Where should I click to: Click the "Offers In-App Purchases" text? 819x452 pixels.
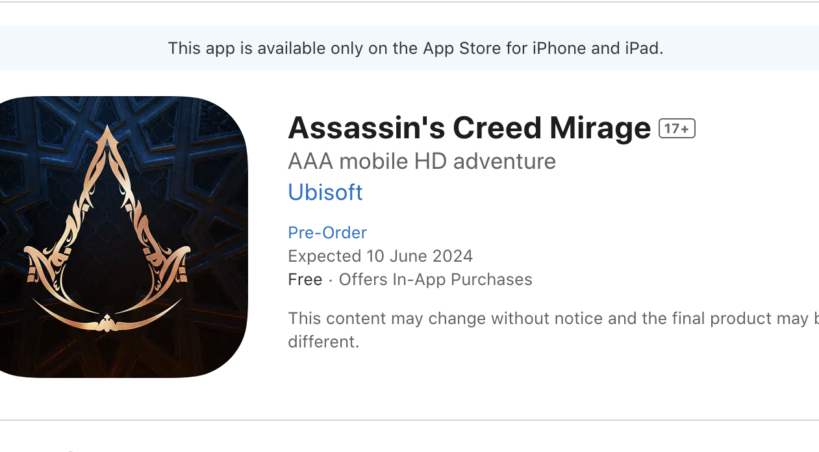coord(435,280)
